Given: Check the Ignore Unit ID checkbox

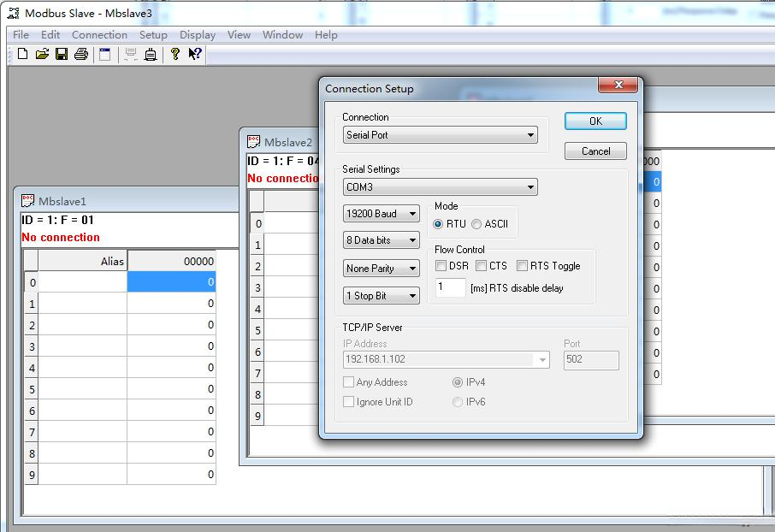Looking at the screenshot, I should [348, 402].
